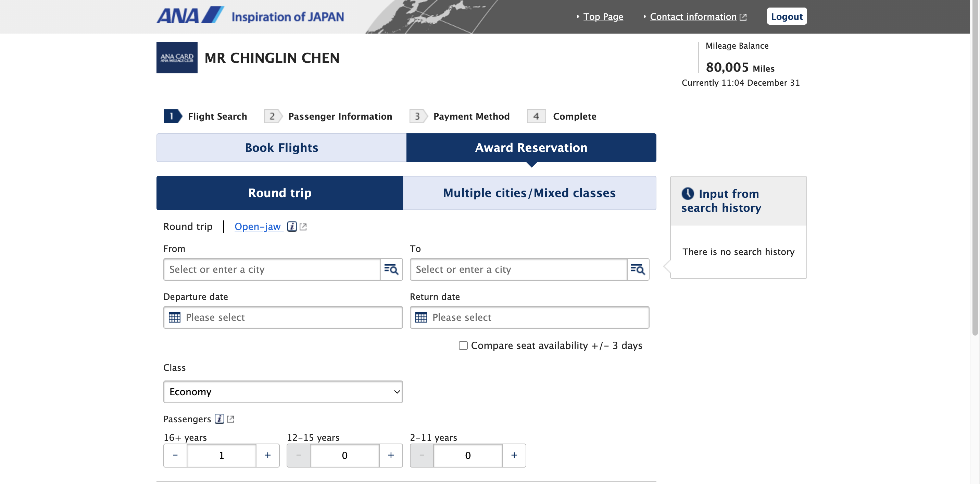Go to Top Page link

pyautogui.click(x=603, y=16)
